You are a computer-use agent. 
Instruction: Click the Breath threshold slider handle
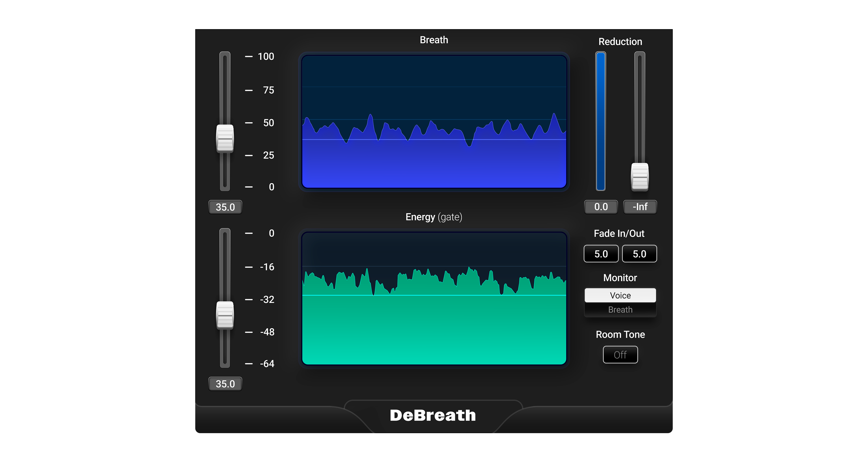click(x=225, y=138)
